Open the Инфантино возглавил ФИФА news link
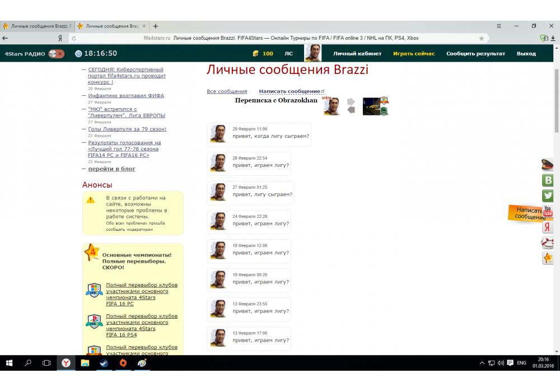 point(126,96)
